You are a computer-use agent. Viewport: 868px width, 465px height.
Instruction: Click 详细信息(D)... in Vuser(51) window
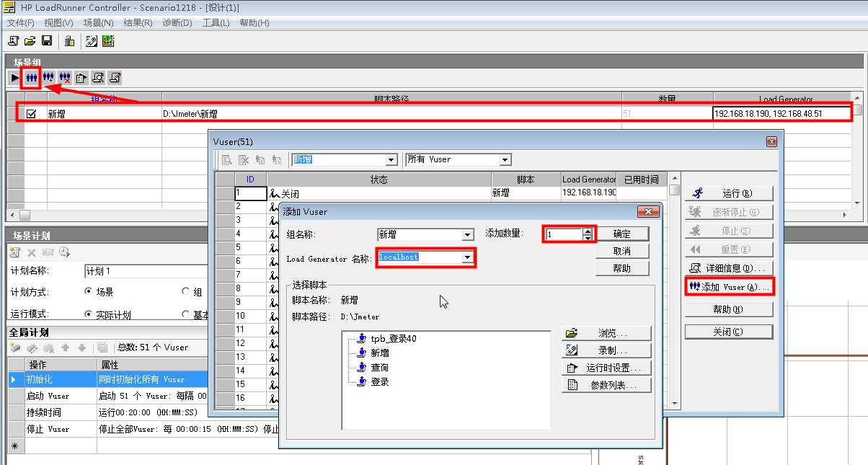pyautogui.click(x=729, y=268)
